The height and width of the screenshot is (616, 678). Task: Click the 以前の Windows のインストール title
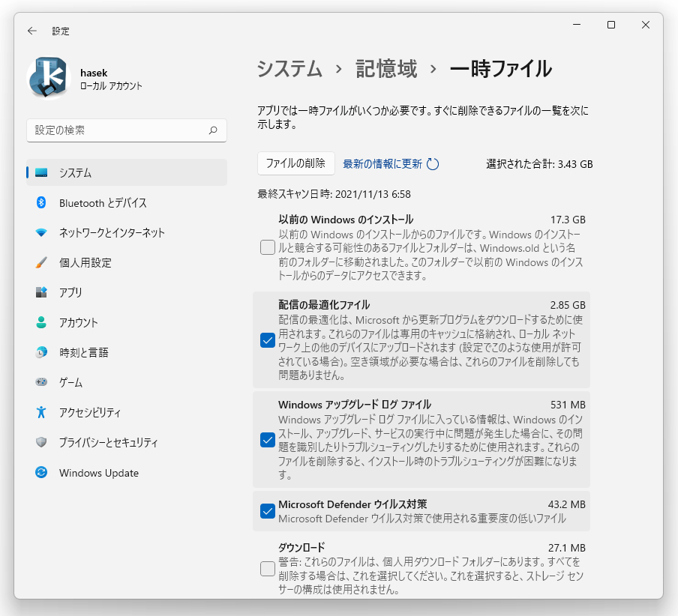pyautogui.click(x=346, y=220)
